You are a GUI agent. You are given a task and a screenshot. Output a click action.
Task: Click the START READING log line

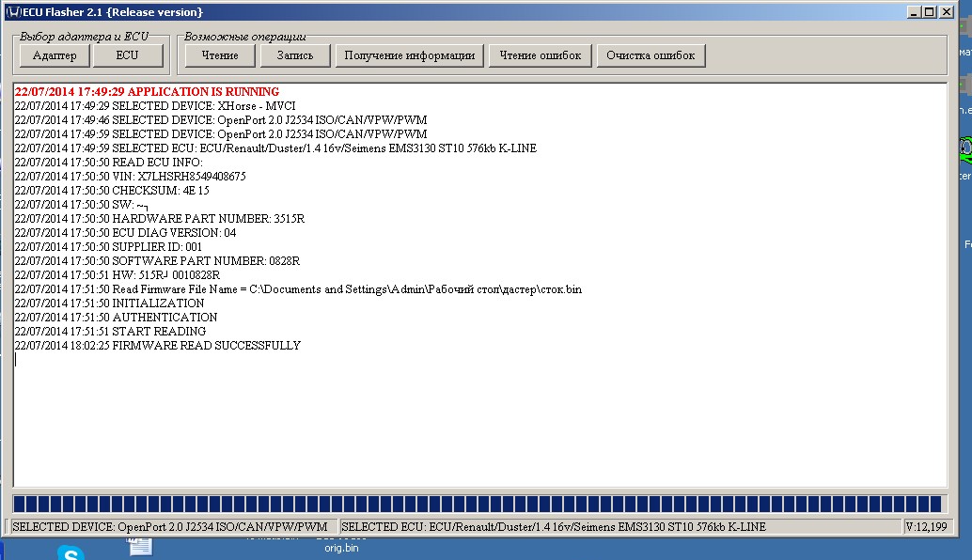click(110, 332)
